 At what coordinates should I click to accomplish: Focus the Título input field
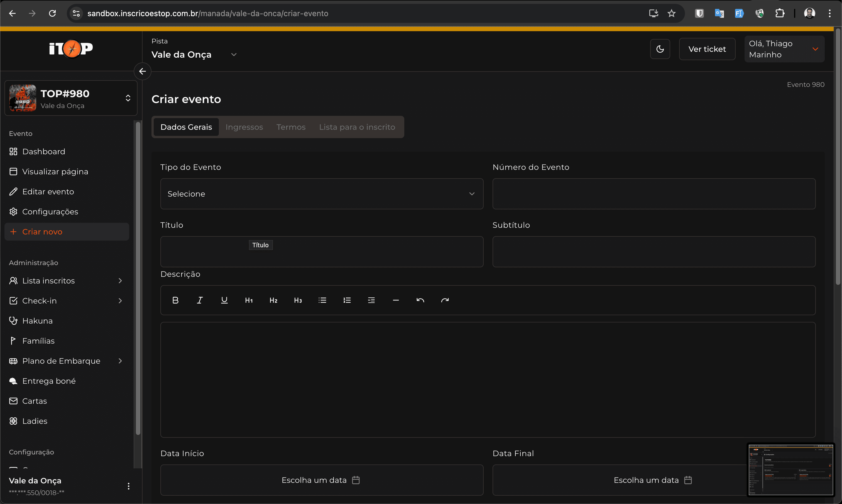tap(322, 252)
